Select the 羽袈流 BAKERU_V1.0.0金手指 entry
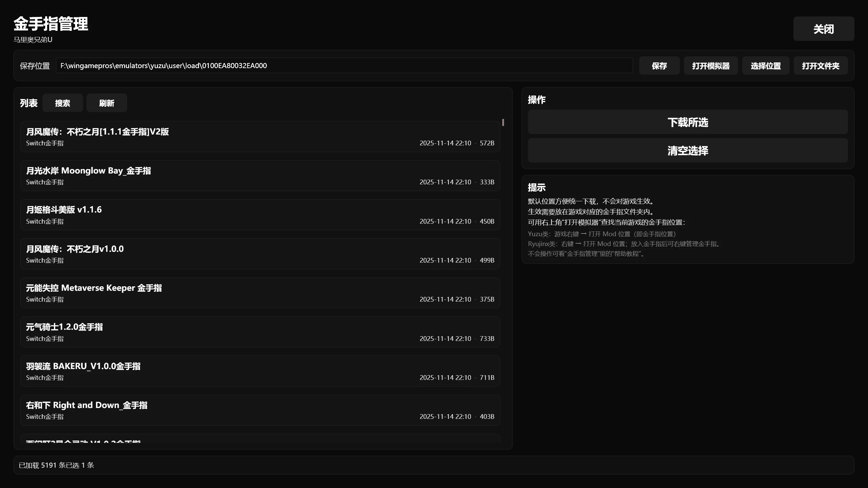The width and height of the screenshot is (868, 488). 260,371
